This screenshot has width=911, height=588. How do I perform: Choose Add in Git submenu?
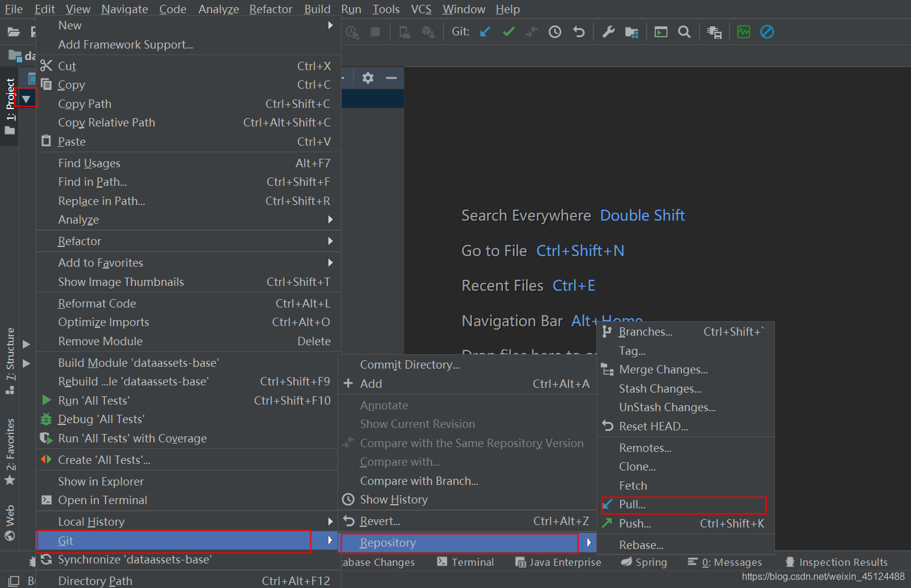(468, 384)
